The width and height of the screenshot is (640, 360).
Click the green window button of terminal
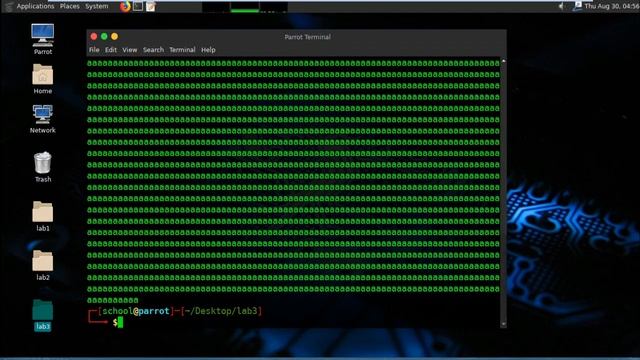tap(104, 36)
